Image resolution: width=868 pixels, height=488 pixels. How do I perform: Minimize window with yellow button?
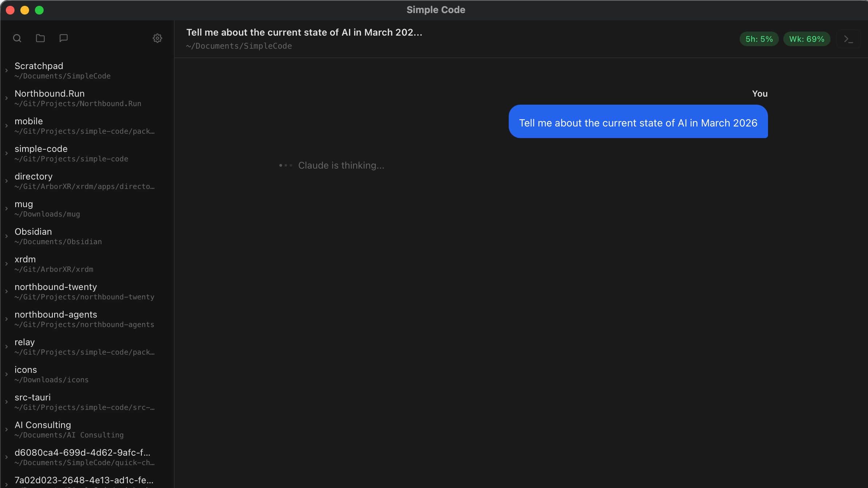(x=25, y=10)
